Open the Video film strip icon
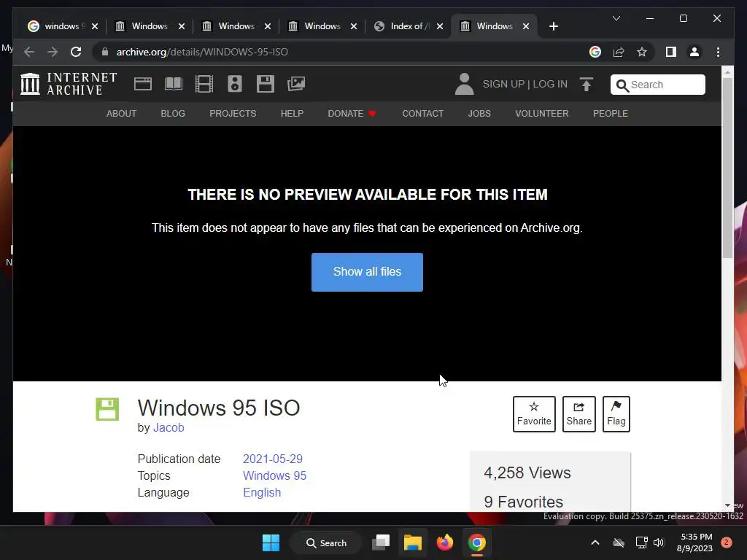747x560 pixels. click(204, 84)
